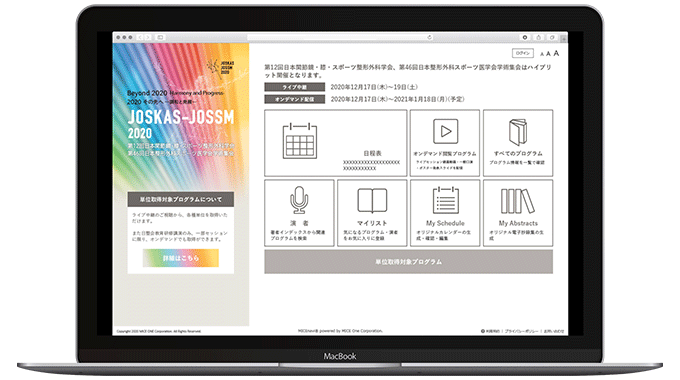Open the 日程表 calendar tile

(x=335, y=143)
